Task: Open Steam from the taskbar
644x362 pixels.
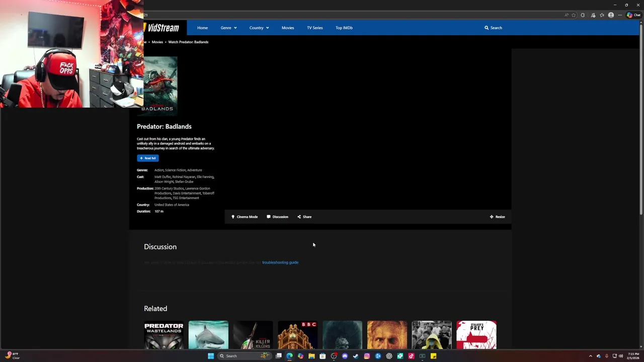Action: tap(356, 356)
